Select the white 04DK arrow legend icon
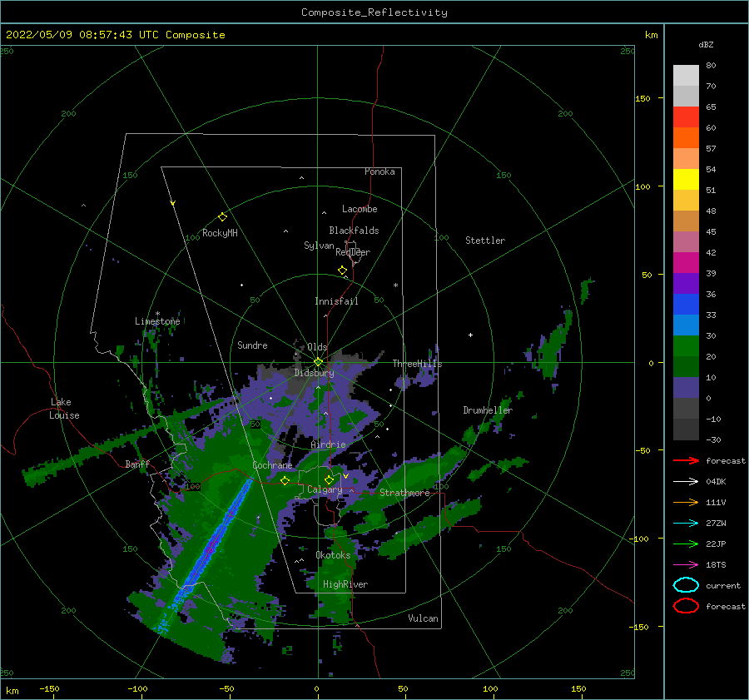Viewport: 749px width, 700px height. 686,482
